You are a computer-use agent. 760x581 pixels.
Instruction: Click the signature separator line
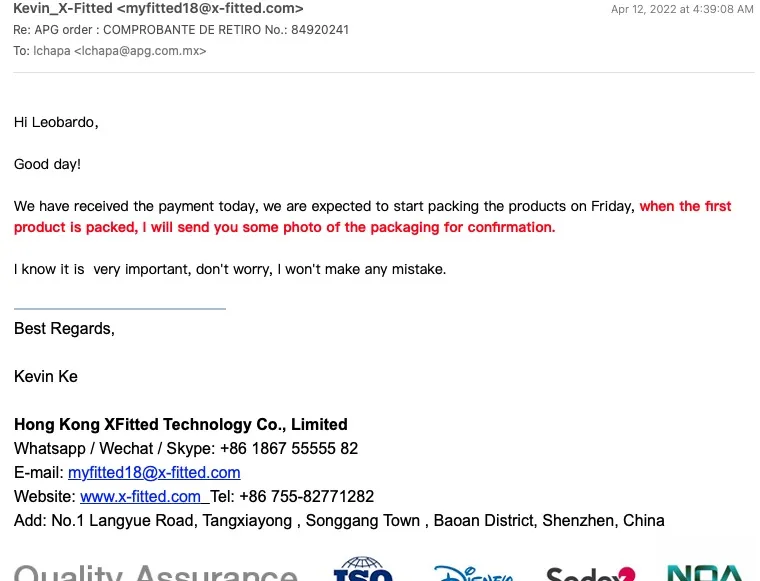click(x=120, y=308)
